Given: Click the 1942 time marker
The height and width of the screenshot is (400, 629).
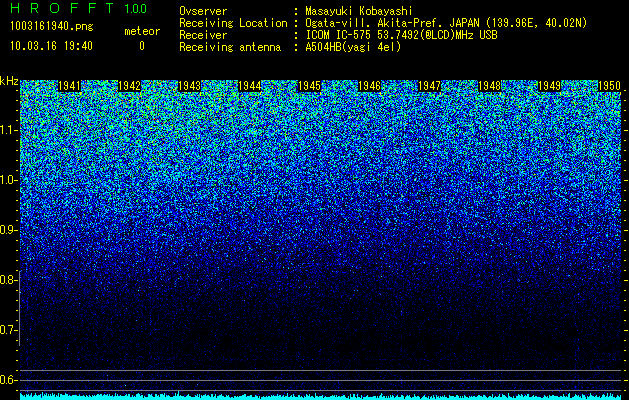Looking at the screenshot, I should coord(130,86).
